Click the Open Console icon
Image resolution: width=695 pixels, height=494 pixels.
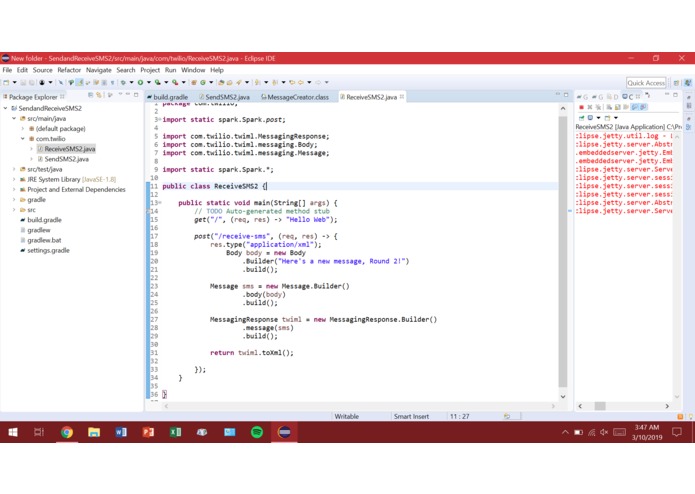click(x=607, y=118)
